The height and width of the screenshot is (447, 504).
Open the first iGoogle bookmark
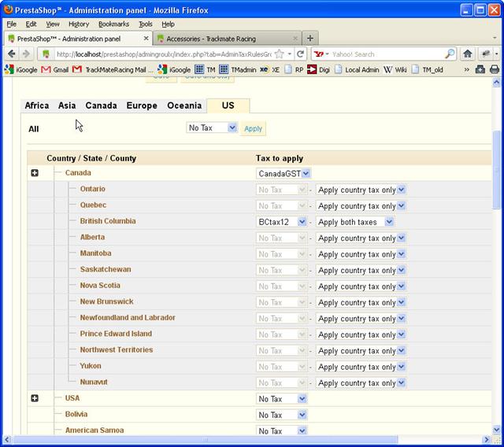(x=21, y=70)
